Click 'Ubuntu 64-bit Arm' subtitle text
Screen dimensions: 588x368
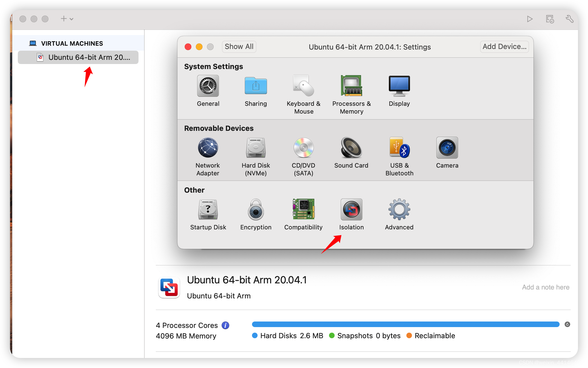pyautogui.click(x=219, y=296)
